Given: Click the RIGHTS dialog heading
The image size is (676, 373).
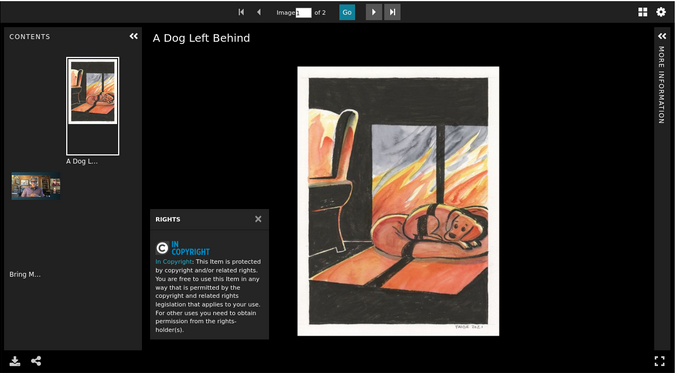Looking at the screenshot, I should tap(168, 219).
